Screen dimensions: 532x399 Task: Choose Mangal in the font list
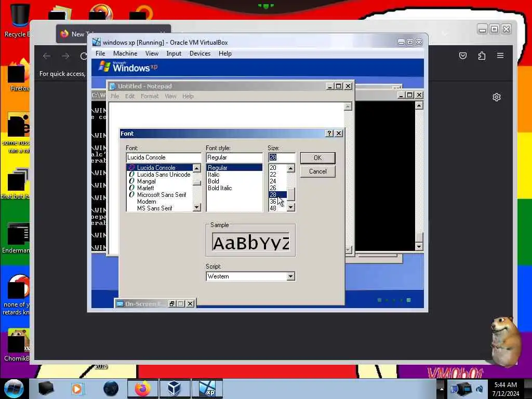[146, 181]
